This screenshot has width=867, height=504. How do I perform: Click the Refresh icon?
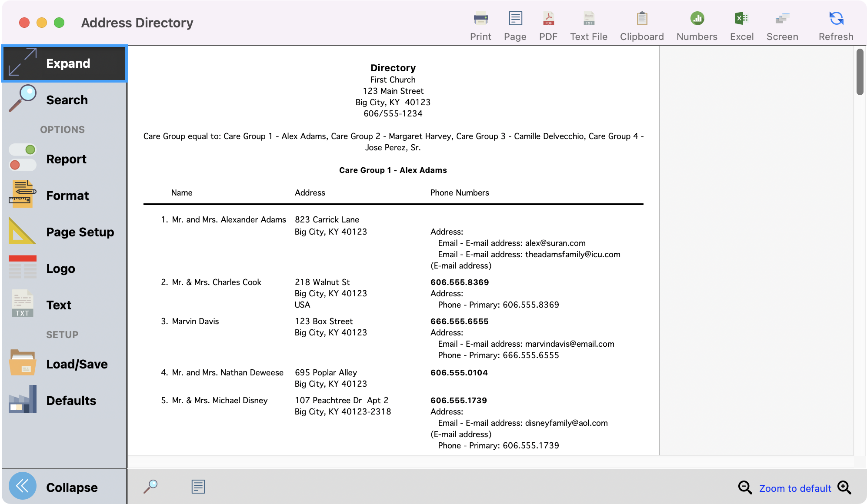835,24
